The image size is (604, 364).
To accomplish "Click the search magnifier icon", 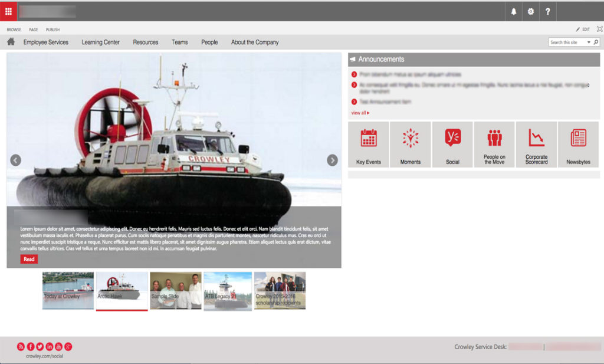I will (596, 42).
